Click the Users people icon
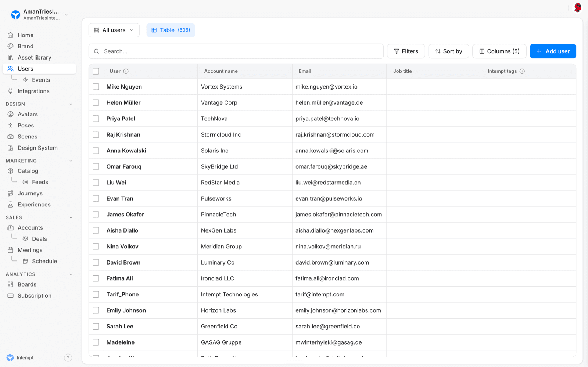The height and width of the screenshot is (367, 588). click(x=11, y=69)
